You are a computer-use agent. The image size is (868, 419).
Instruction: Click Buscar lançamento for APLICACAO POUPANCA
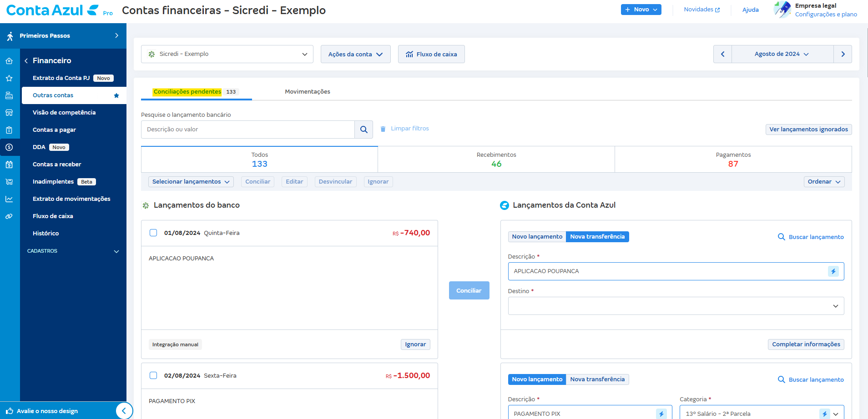(811, 237)
